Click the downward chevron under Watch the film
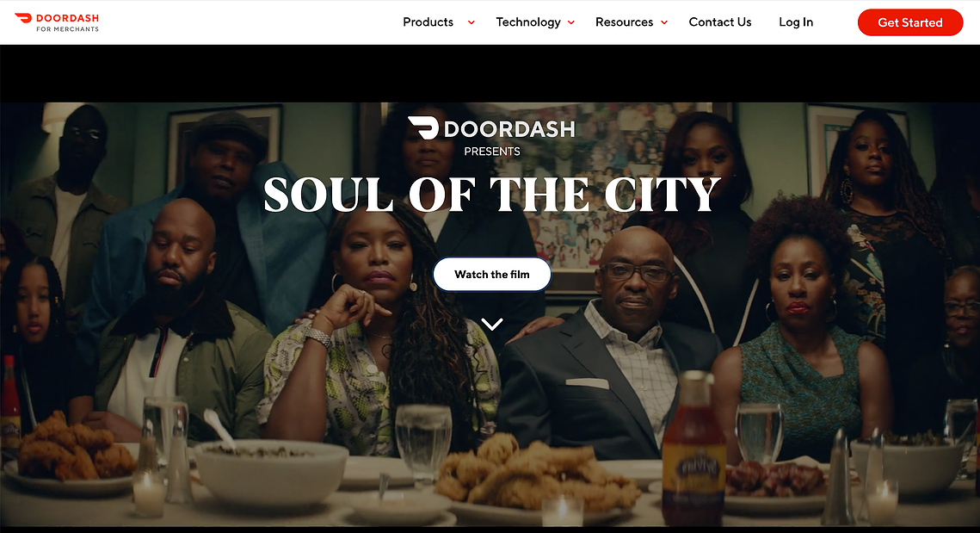Screen dimensions: 980x533 492,324
